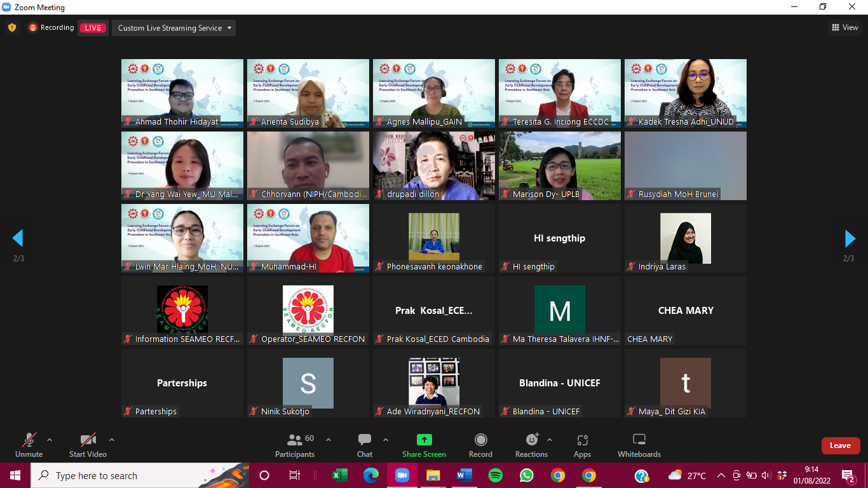The image size is (868, 488).
Task: Go to previous gallery page
Action: tap(18, 238)
